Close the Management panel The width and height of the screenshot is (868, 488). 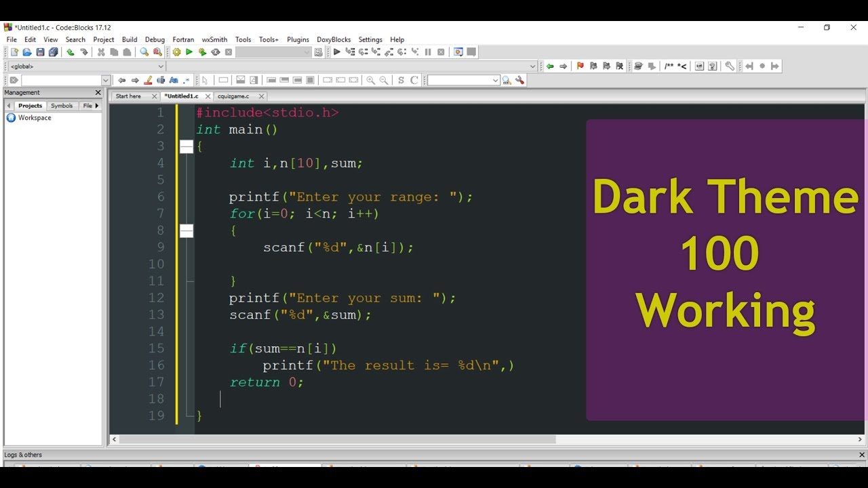98,92
